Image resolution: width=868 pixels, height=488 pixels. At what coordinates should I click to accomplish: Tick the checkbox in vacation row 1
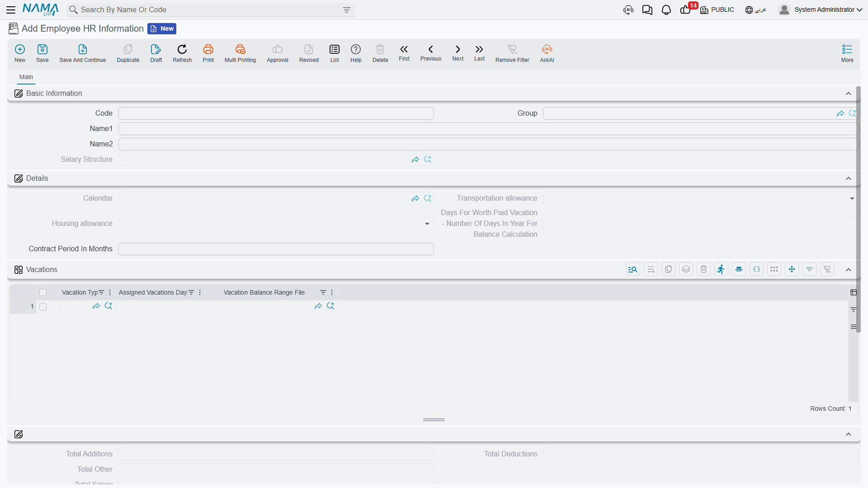(43, 307)
